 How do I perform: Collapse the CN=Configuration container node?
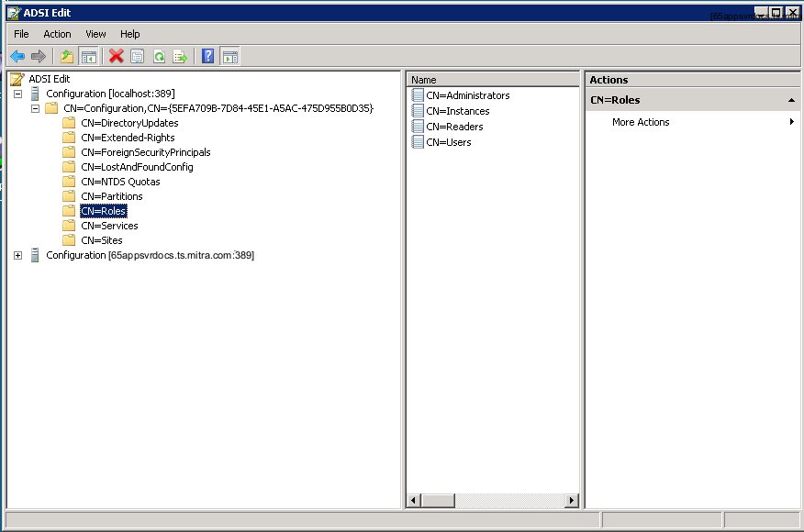(35, 108)
